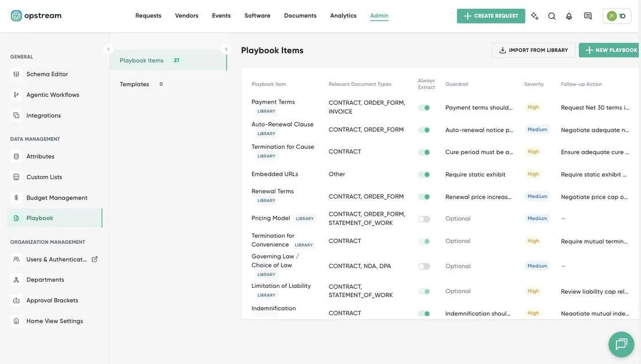Click the opstream logo icon

point(17,15)
